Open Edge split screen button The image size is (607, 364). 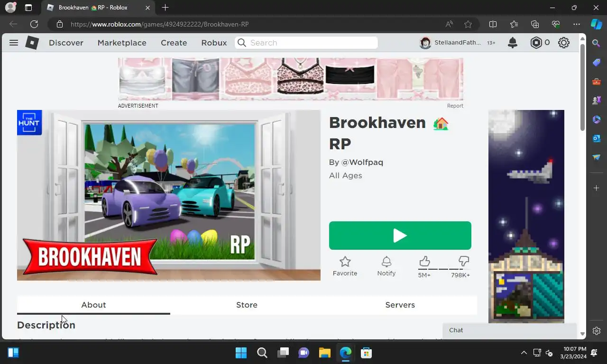tap(493, 24)
